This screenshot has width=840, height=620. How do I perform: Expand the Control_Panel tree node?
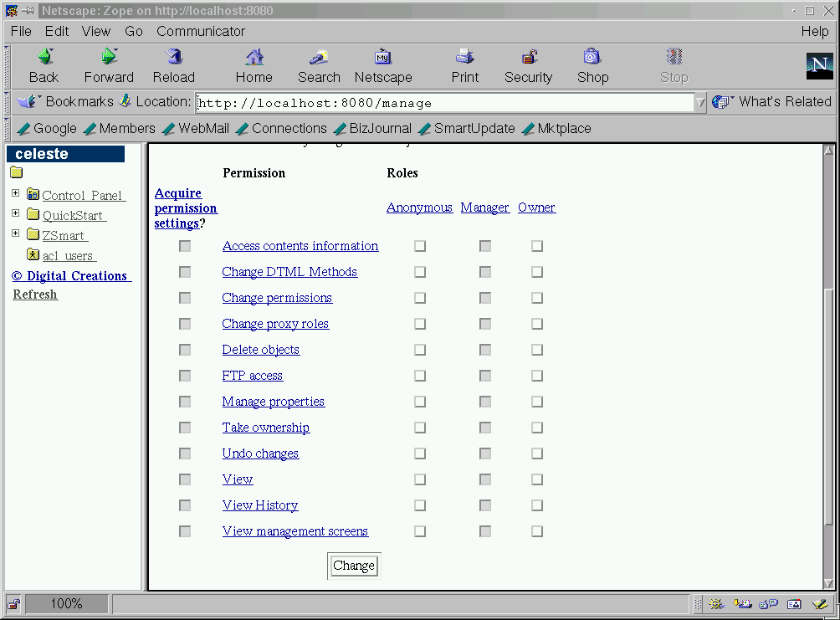point(16,193)
